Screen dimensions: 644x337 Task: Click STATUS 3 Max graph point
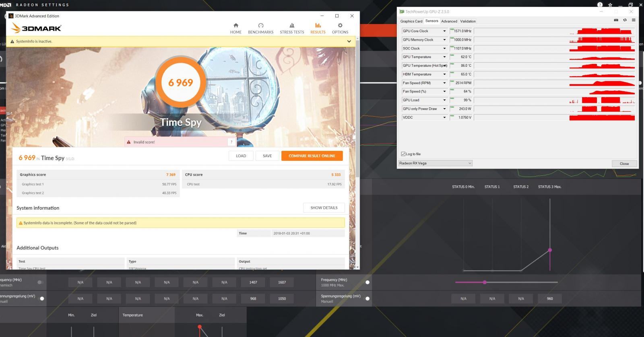click(x=550, y=250)
